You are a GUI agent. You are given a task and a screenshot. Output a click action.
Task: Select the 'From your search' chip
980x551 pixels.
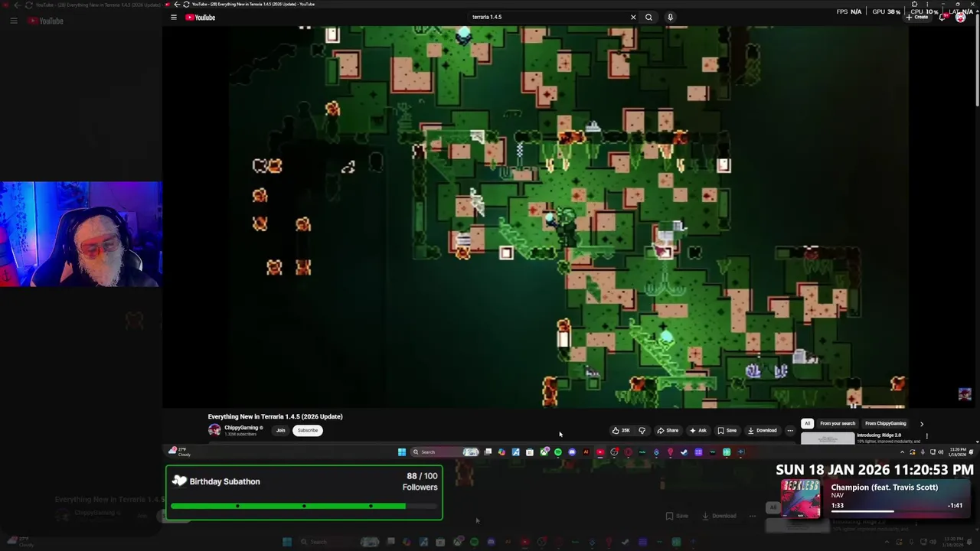[x=838, y=423]
